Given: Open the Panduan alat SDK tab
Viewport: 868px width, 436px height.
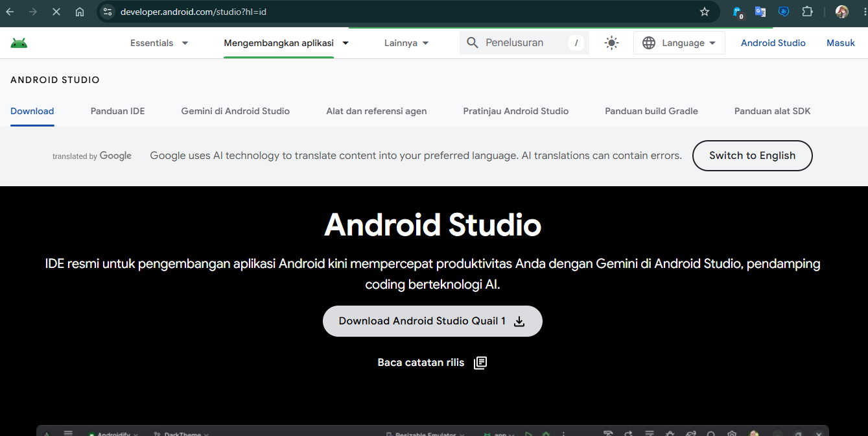Looking at the screenshot, I should pyautogui.click(x=773, y=111).
